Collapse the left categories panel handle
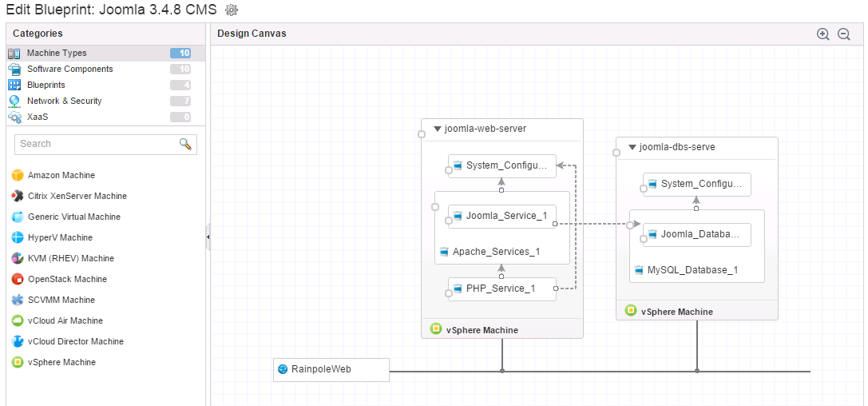This screenshot has width=868, height=406. 208,237
